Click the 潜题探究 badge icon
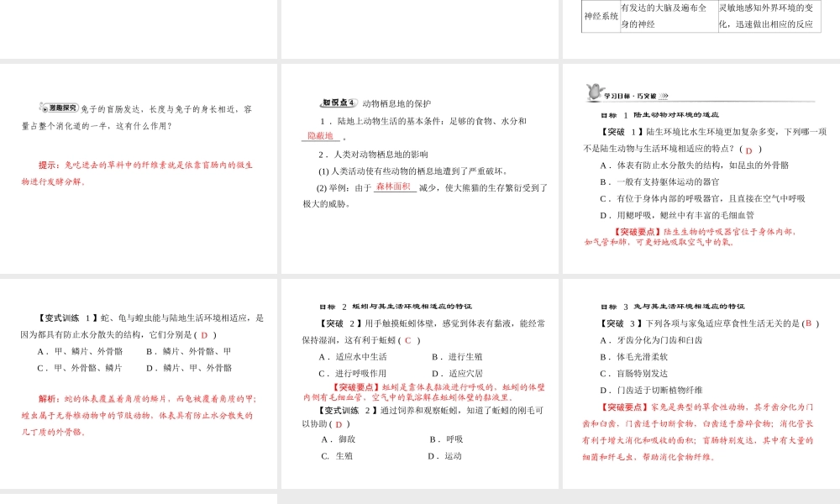 click(x=59, y=108)
